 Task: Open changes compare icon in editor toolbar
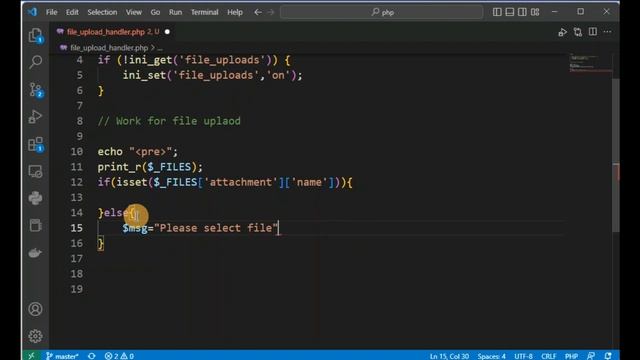[x=578, y=32]
